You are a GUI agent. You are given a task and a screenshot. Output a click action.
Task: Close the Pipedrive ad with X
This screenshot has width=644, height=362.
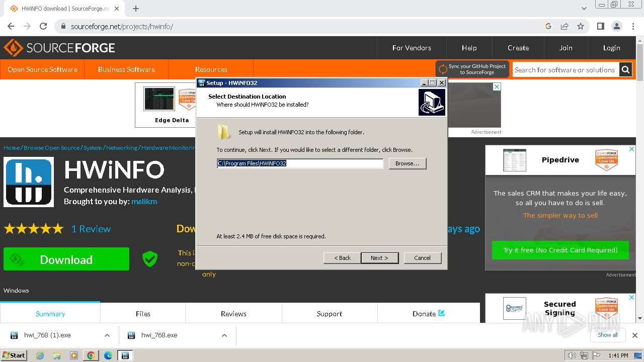632,149
